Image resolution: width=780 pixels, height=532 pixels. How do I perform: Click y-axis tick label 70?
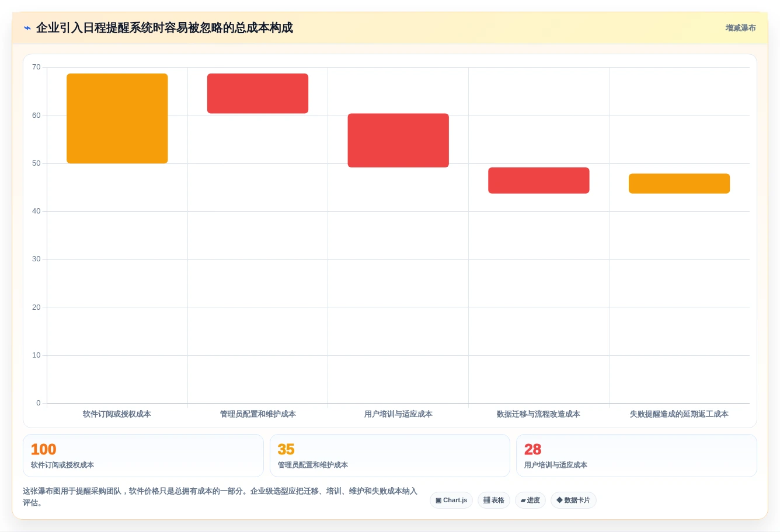pos(36,67)
